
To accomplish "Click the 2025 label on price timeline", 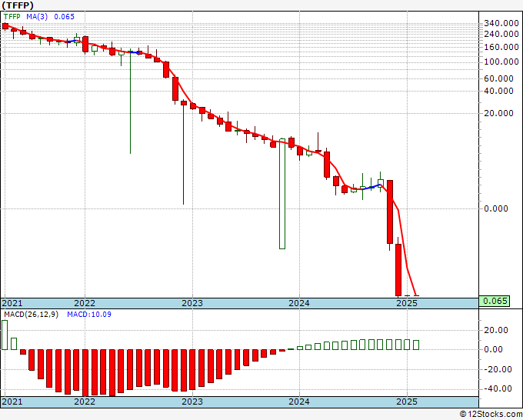I will 407,303.
